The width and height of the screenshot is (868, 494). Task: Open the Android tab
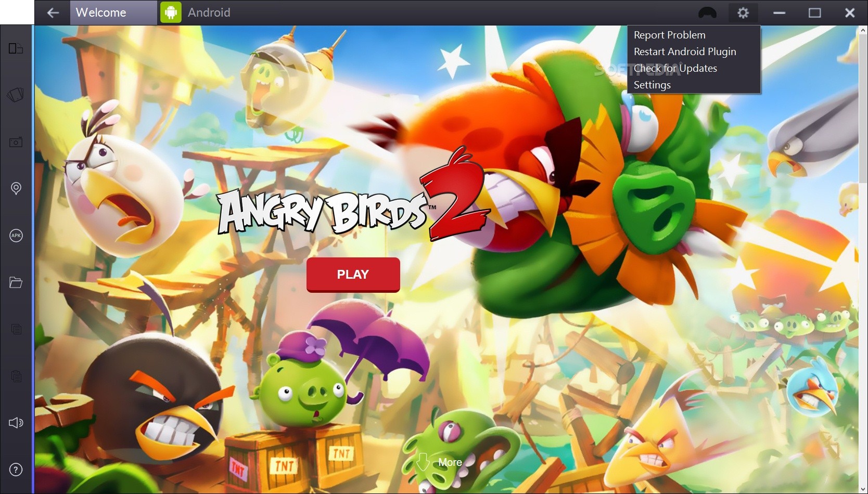[196, 12]
